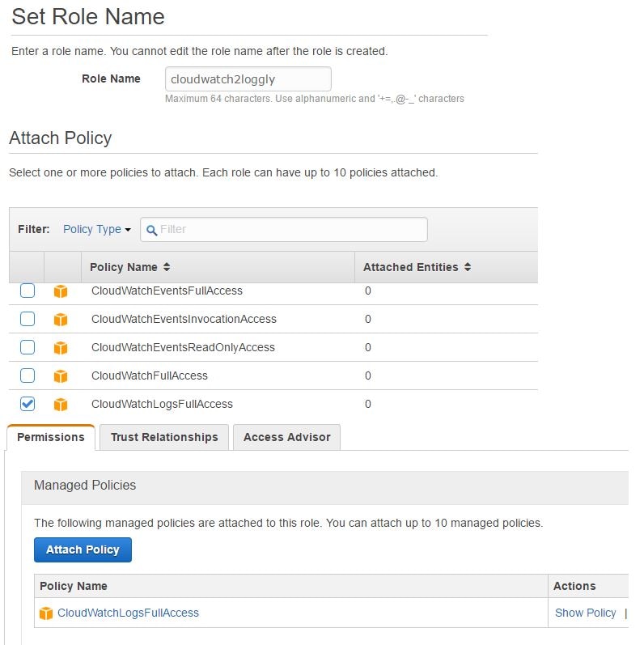Click the CloudWatchEventsReadOnlyAccess policy cube icon

point(61,348)
